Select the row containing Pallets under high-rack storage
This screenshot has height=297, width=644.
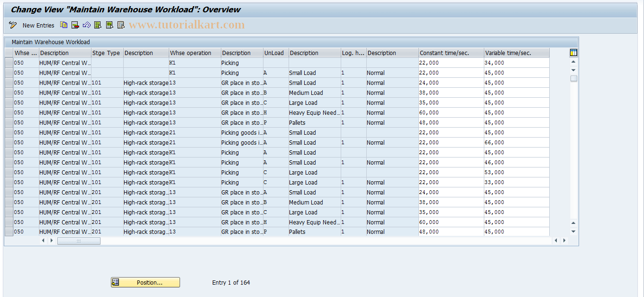8,122
